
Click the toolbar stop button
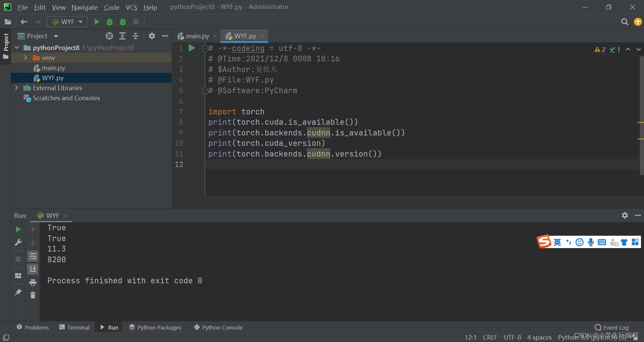(136, 22)
